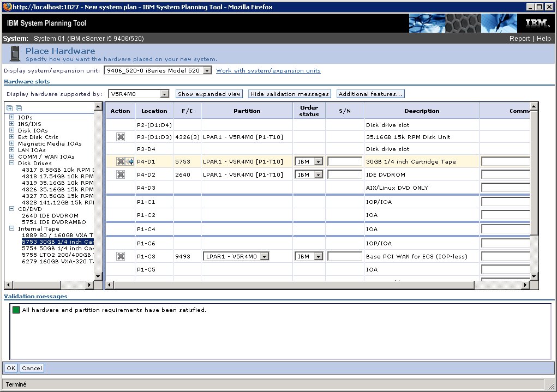Select 5751 IDE DVDRAMBO in tree

[x=54, y=222]
